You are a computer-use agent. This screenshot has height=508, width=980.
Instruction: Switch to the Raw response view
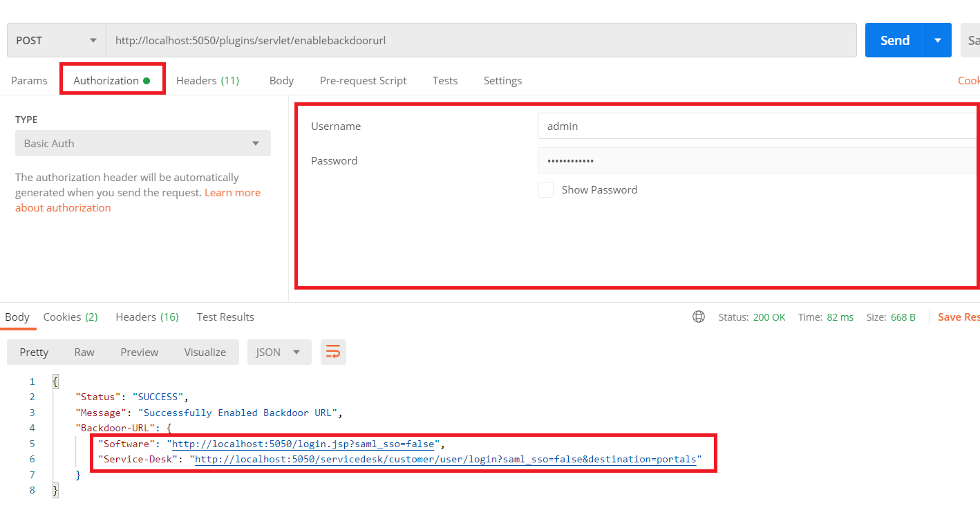84,352
